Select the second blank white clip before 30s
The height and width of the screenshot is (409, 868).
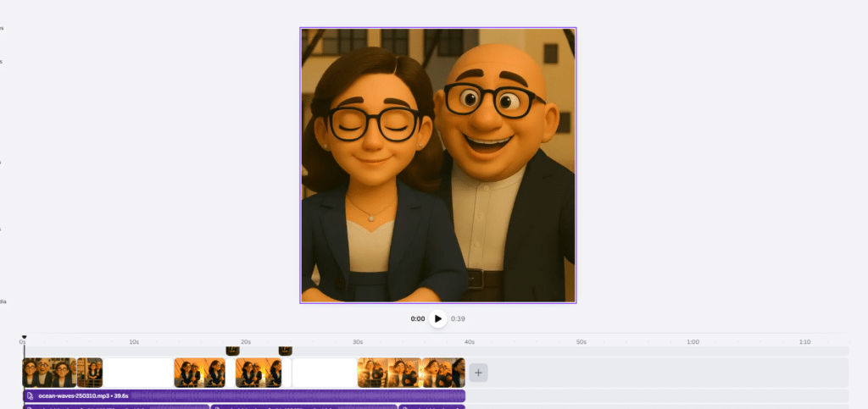[x=324, y=373]
